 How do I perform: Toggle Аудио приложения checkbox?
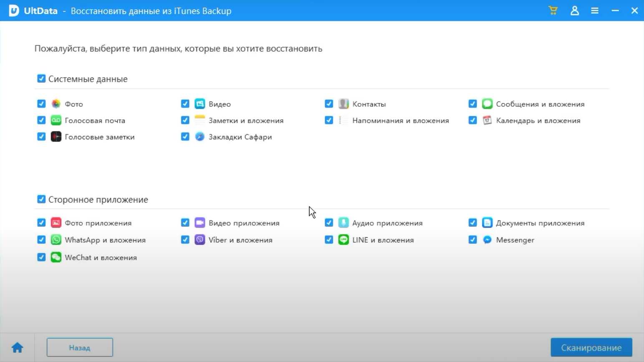329,223
